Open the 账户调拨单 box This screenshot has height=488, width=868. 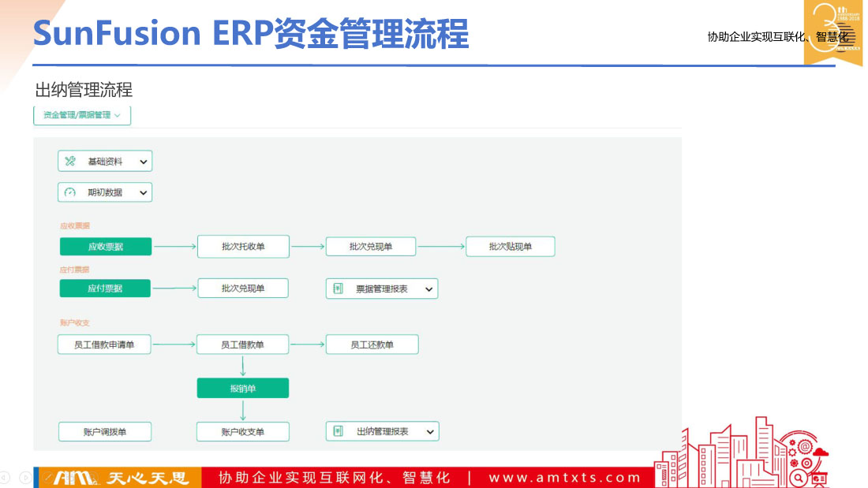(x=104, y=431)
